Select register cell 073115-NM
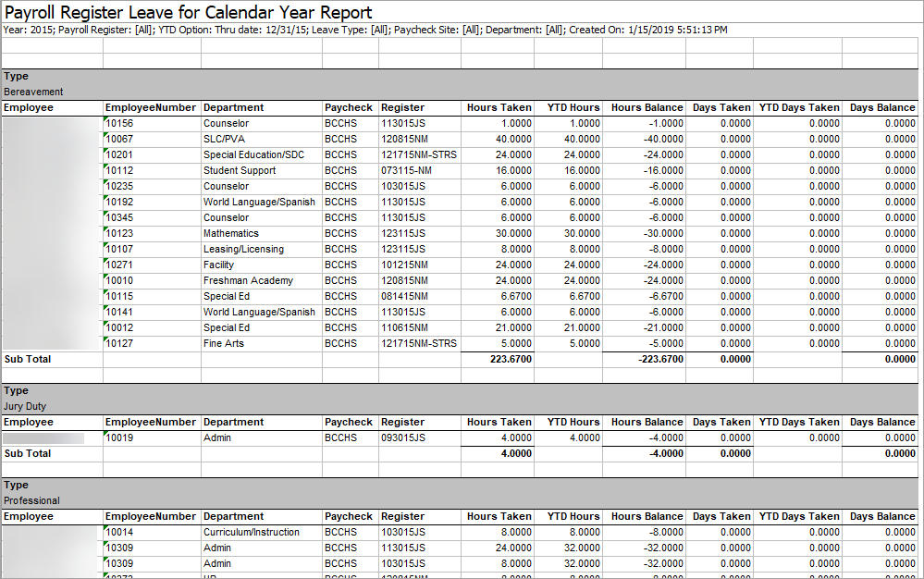The height and width of the screenshot is (579, 924). 406,170
